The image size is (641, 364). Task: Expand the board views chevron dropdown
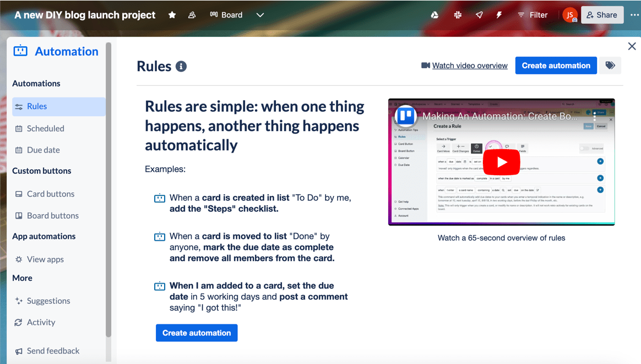pos(260,15)
